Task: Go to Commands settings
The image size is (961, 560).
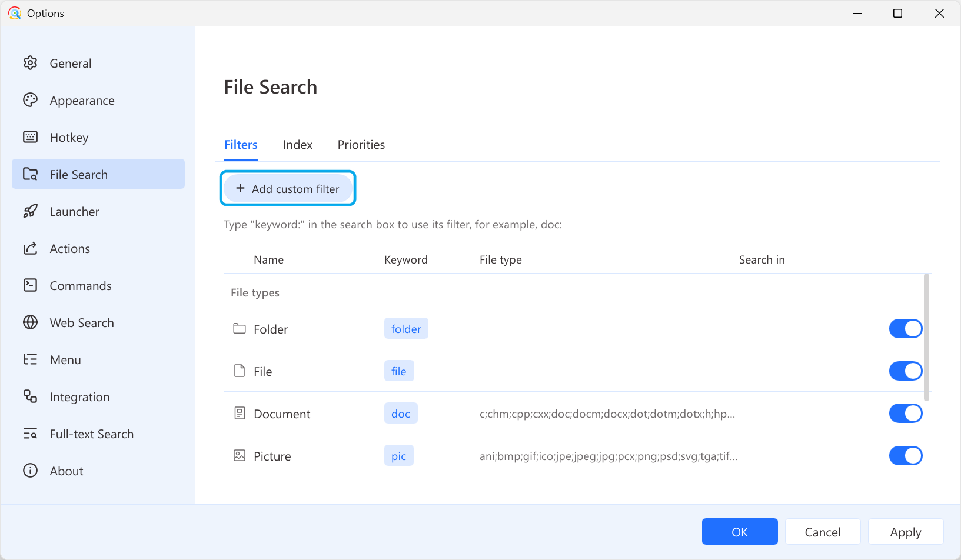Action: [x=98, y=285]
